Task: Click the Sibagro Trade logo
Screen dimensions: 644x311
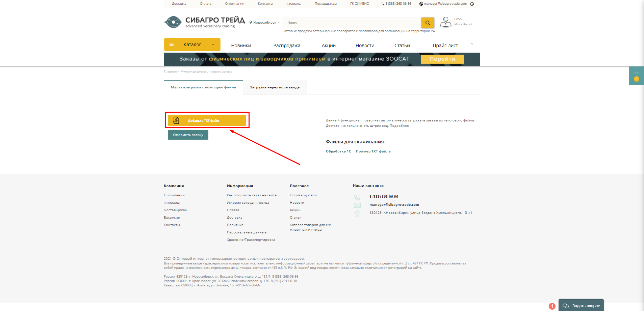Action: [x=204, y=22]
